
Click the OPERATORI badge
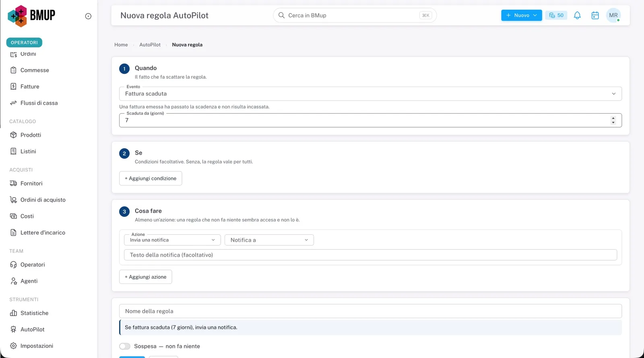(24, 42)
